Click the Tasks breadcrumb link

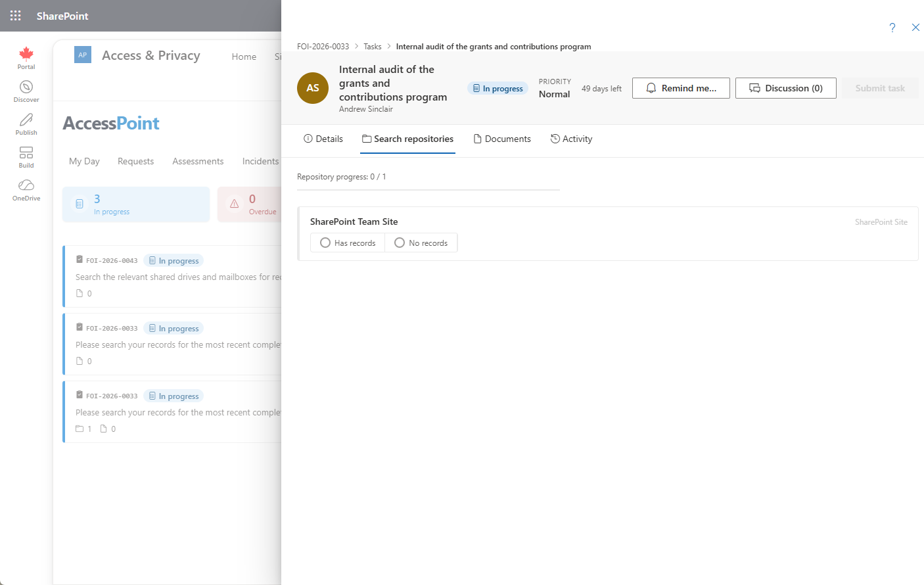tap(373, 47)
